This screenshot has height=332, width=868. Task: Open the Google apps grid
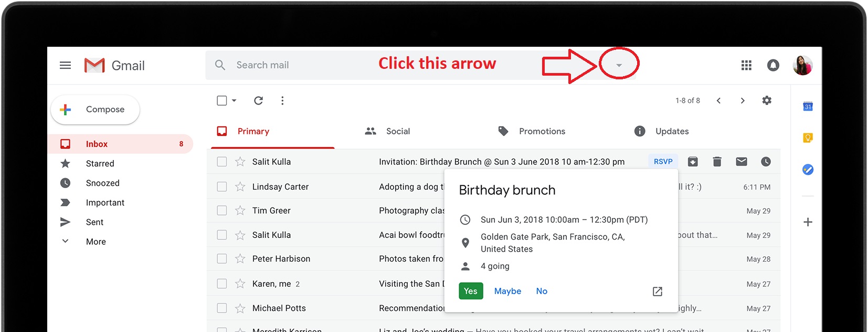pos(746,65)
